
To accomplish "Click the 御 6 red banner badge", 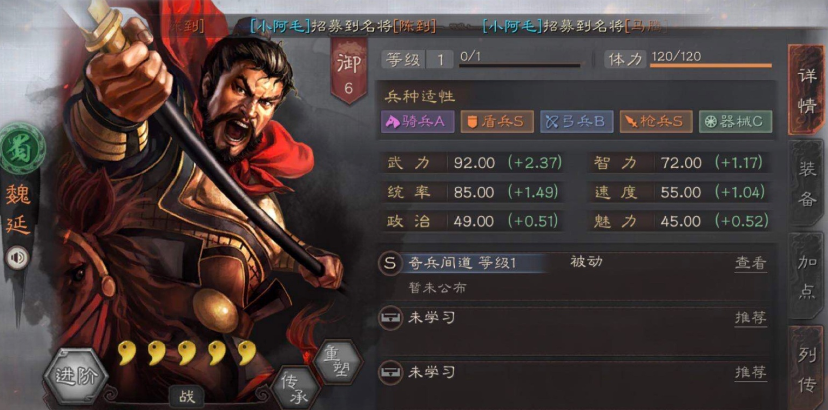I will pyautogui.click(x=349, y=71).
